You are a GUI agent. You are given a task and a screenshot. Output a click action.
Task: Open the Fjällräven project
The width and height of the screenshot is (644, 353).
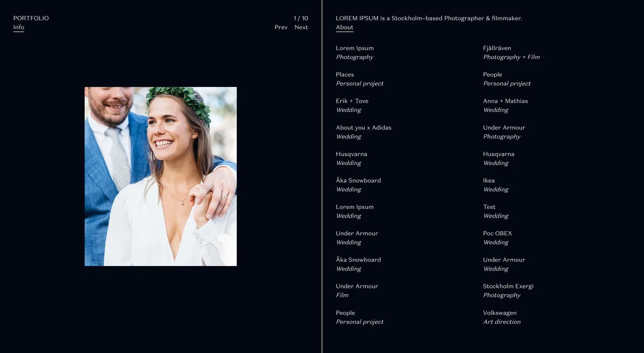tap(511, 52)
